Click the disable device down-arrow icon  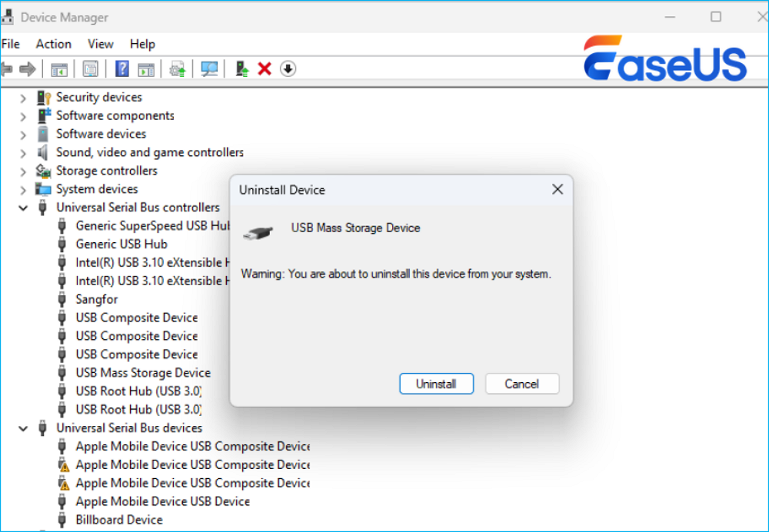click(288, 69)
